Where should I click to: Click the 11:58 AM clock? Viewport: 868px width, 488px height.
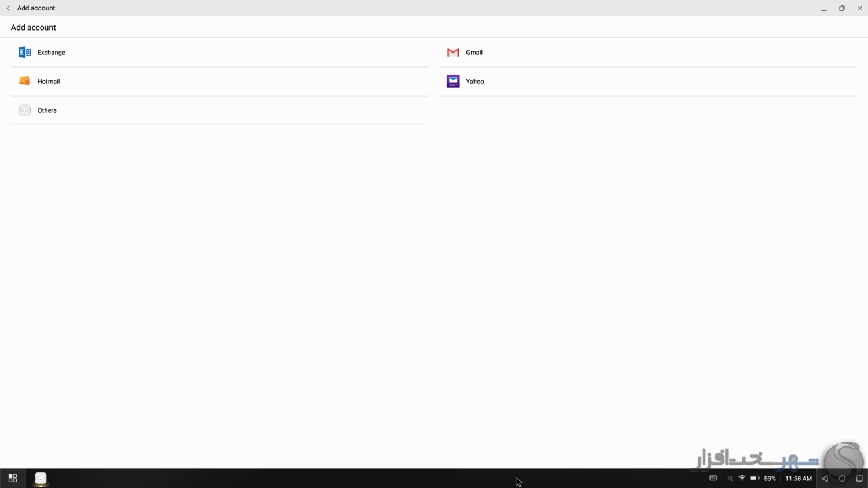(799, 479)
